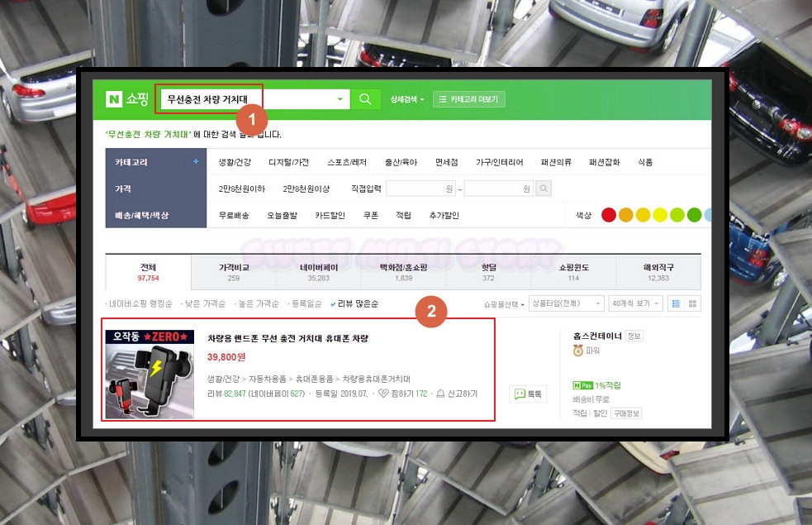Sort by 낮은 가격순
The image size is (812, 525).
204,303
